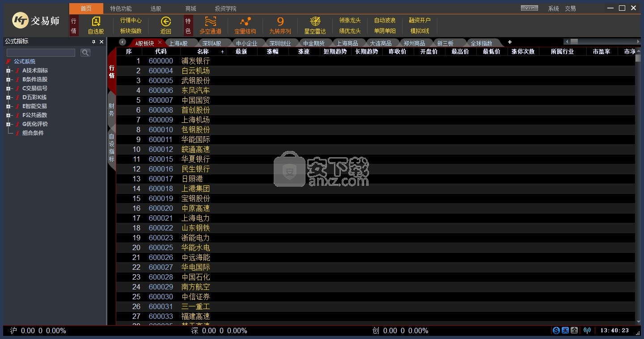Image resolution: width=644 pixels, height=339 pixels.
Task: Click the 自动波浪 toolbar link
Action: (385, 21)
